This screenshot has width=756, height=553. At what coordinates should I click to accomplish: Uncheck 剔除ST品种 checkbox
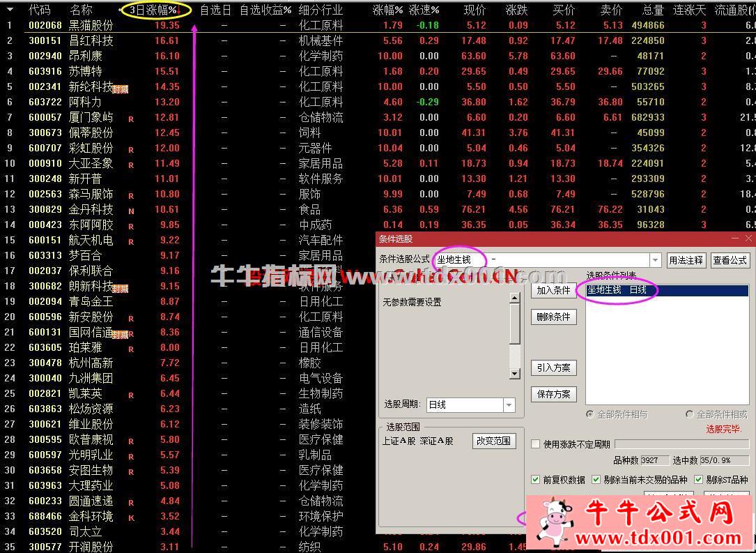(x=698, y=480)
